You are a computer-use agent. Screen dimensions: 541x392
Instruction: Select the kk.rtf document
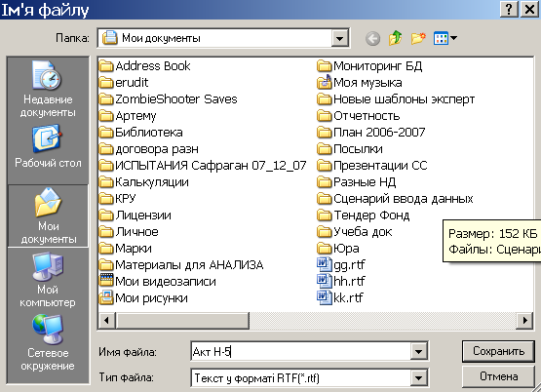[x=340, y=297]
